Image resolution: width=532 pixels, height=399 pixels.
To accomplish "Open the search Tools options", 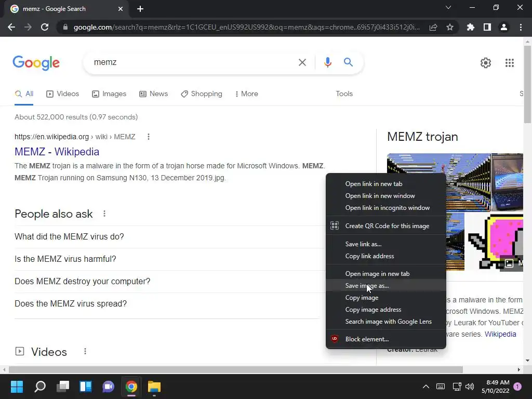I will click(x=344, y=94).
